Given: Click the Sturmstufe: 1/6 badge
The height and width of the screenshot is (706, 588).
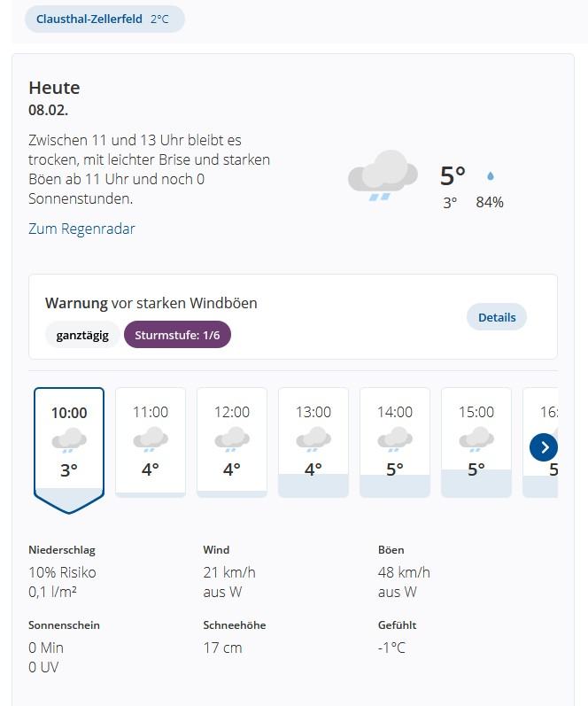Looking at the screenshot, I should tap(177, 335).
